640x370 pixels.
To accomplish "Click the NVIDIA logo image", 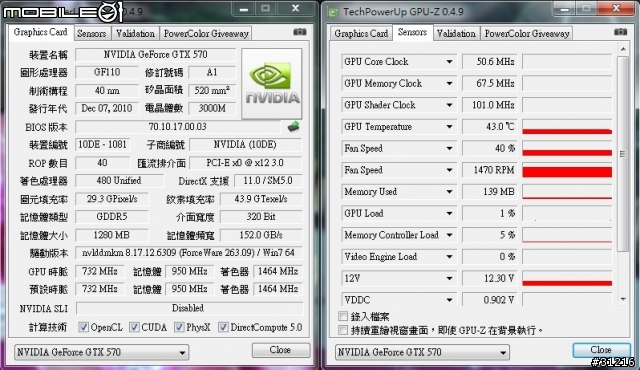I will [x=272, y=84].
